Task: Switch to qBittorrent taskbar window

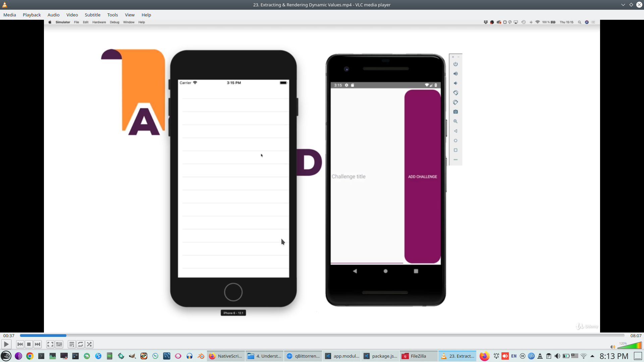Action: coord(303,356)
